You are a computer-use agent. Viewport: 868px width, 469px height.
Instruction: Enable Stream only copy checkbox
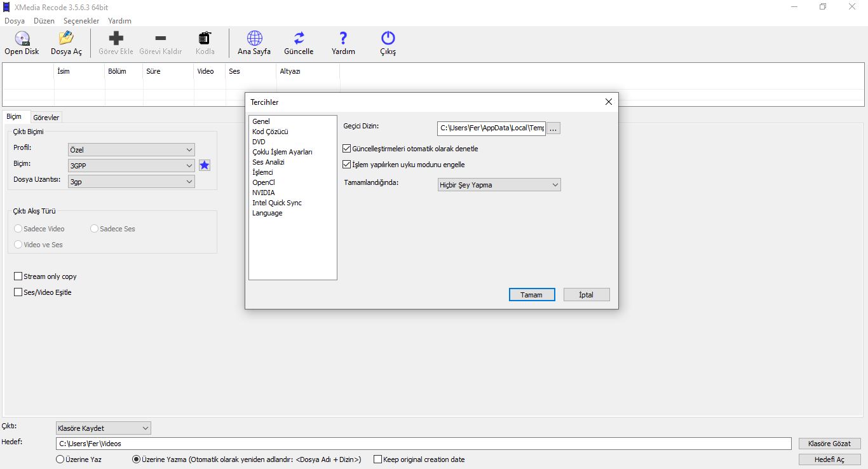click(18, 276)
